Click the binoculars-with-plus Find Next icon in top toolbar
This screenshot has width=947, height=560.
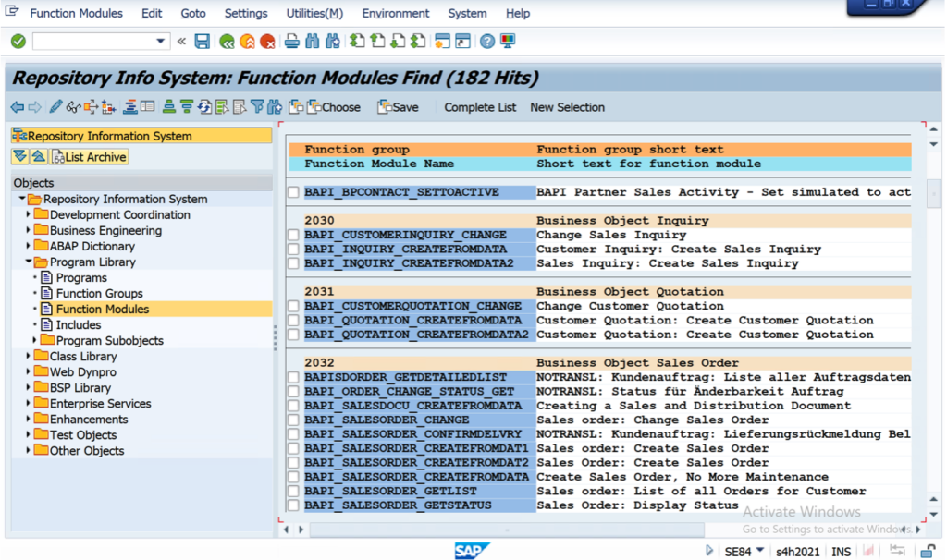click(333, 41)
